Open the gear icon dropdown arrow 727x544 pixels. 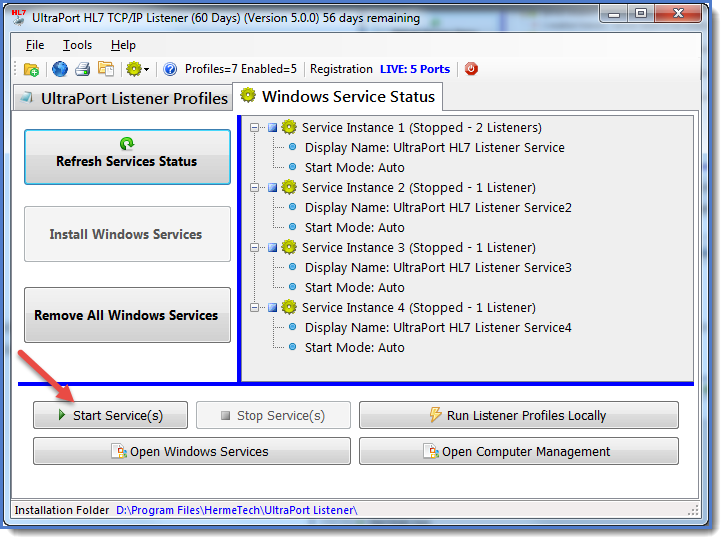pos(147,70)
